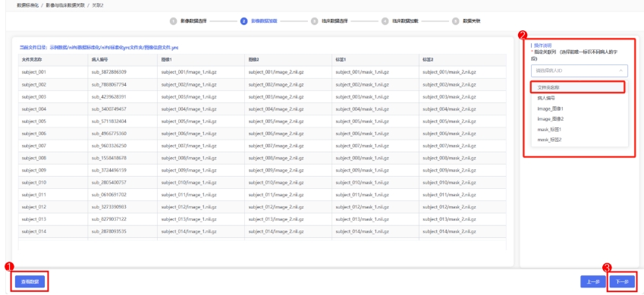Click patient ID sub_9603326250

pos(108,146)
